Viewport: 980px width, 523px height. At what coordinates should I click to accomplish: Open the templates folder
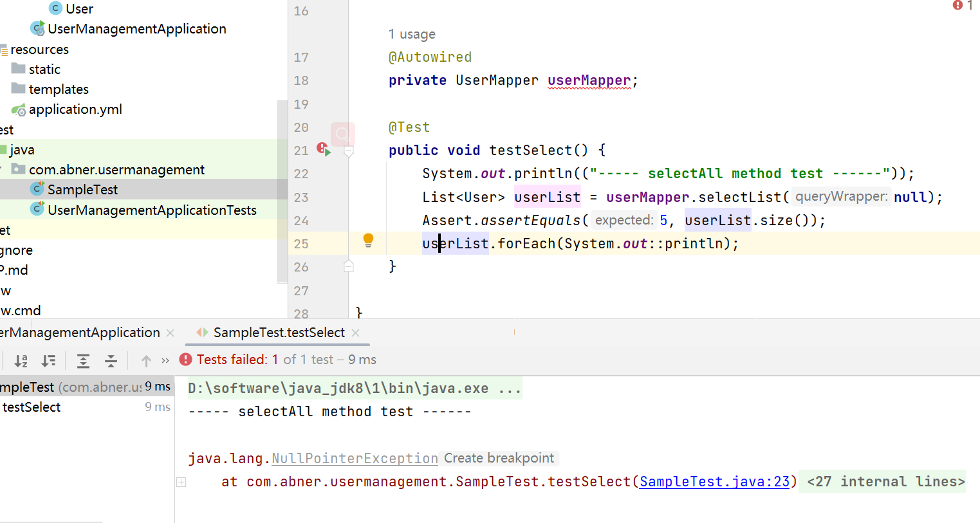[59, 89]
